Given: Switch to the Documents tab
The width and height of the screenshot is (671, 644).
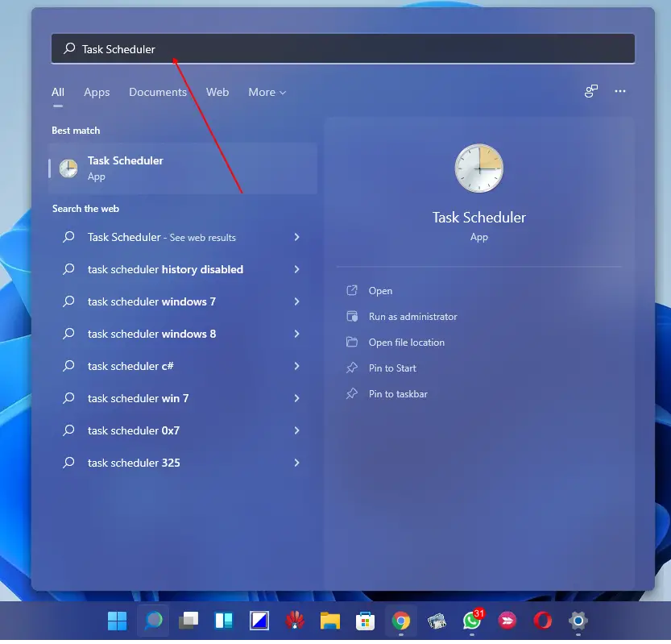Looking at the screenshot, I should click(158, 92).
